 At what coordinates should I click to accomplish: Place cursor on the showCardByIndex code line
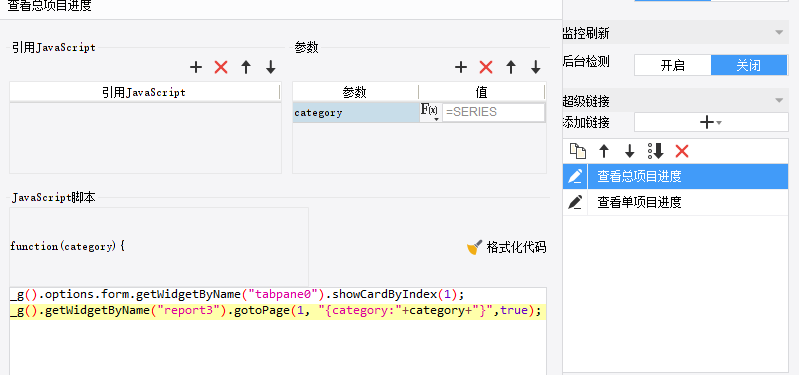(x=237, y=294)
